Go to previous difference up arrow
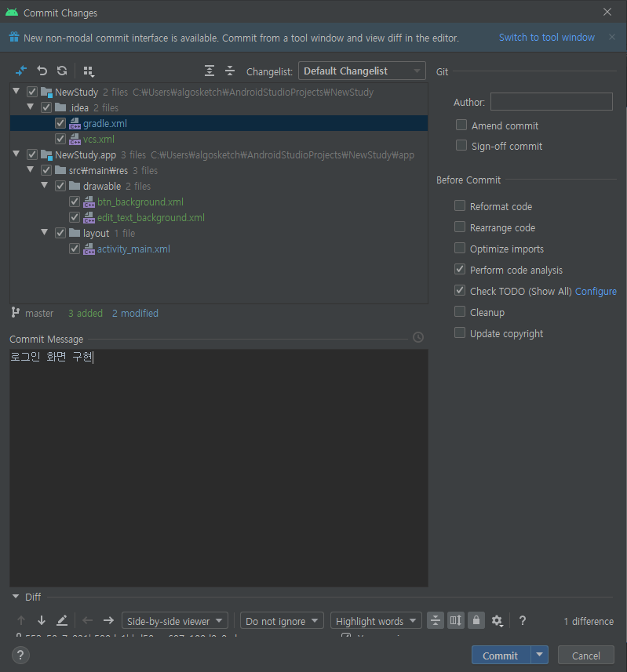627x672 pixels. click(x=21, y=620)
